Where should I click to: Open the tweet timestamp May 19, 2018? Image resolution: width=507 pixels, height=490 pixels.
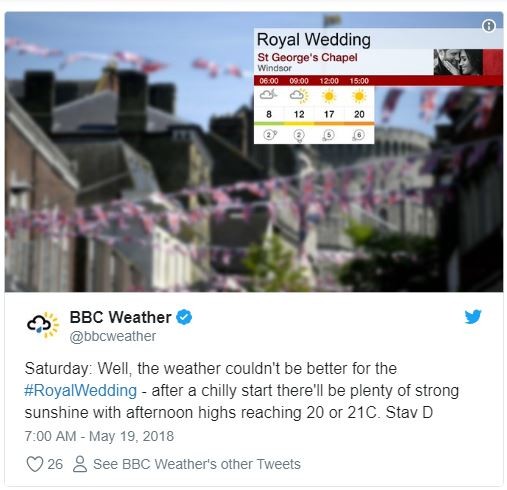tap(99, 436)
